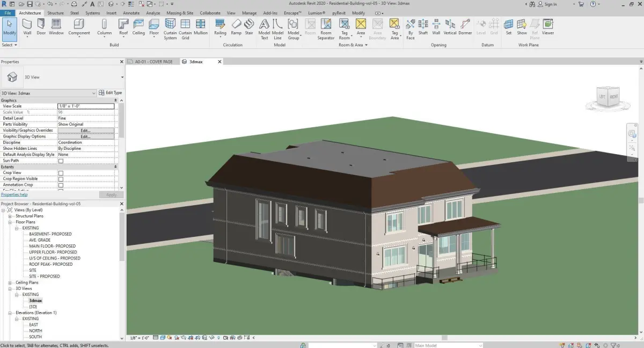Select the Model Text tool
644x348 pixels.
tap(264, 29)
